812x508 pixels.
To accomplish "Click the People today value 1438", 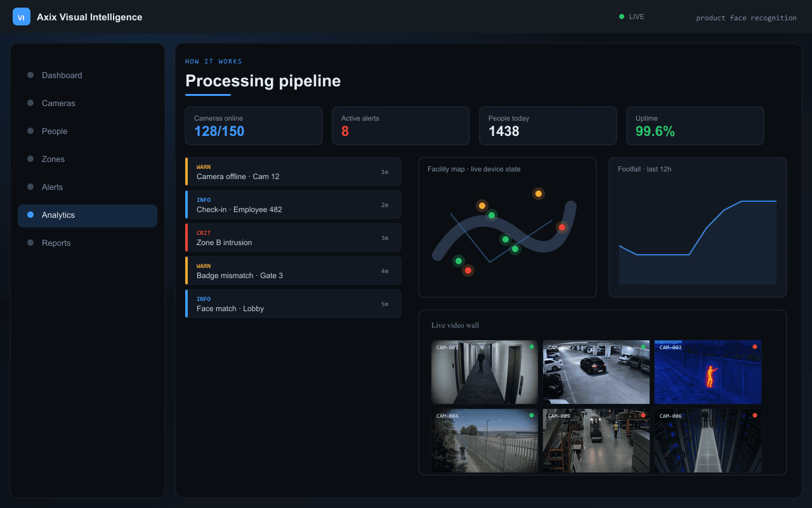I will tap(504, 131).
